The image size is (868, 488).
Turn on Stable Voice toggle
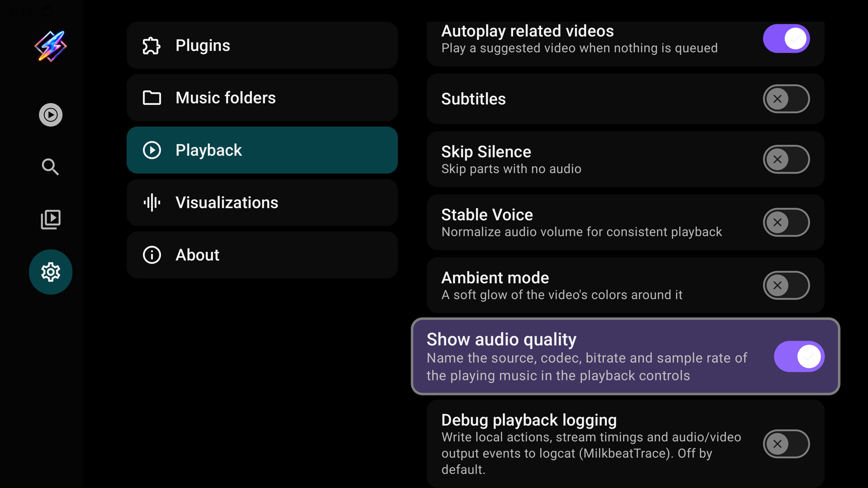787,222
